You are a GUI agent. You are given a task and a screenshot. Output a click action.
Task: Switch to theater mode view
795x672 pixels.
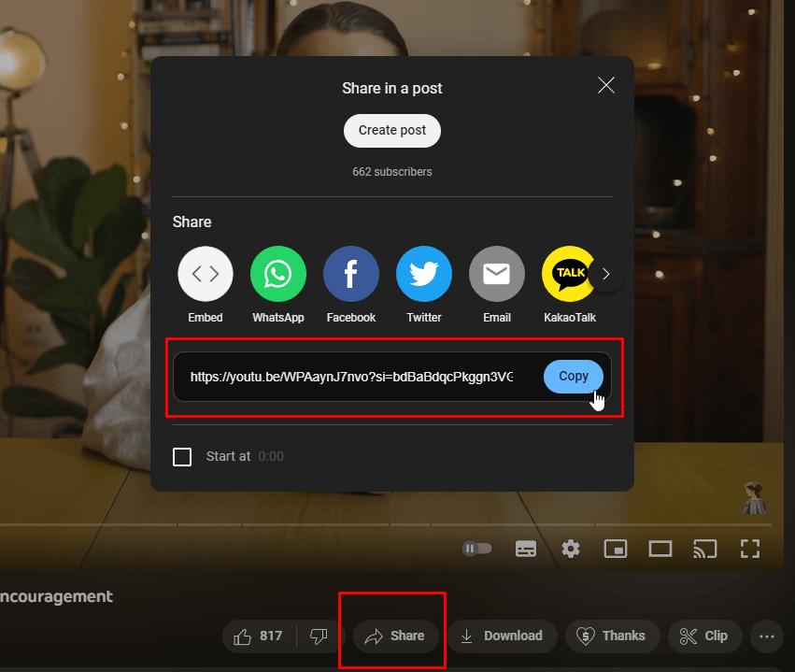click(660, 549)
